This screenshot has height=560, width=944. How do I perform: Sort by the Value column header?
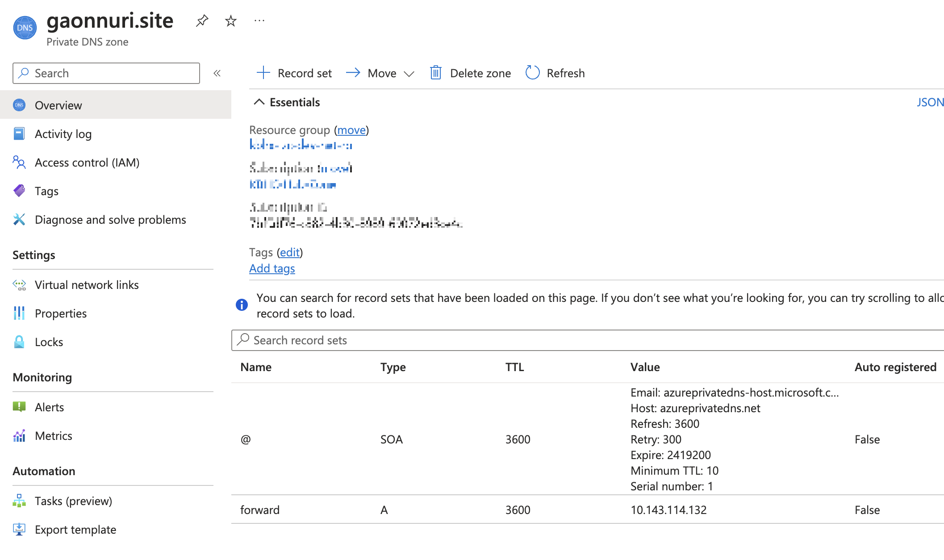pyautogui.click(x=645, y=367)
